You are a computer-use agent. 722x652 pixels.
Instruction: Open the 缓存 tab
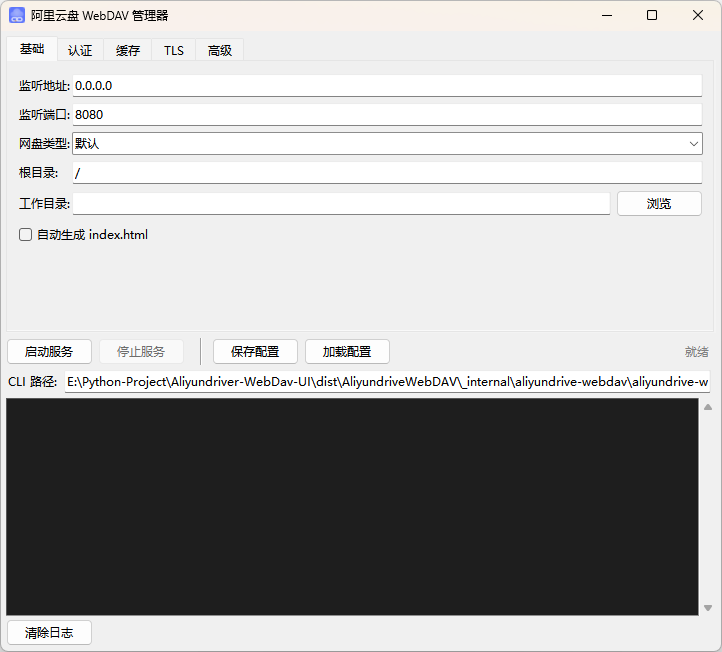click(128, 50)
